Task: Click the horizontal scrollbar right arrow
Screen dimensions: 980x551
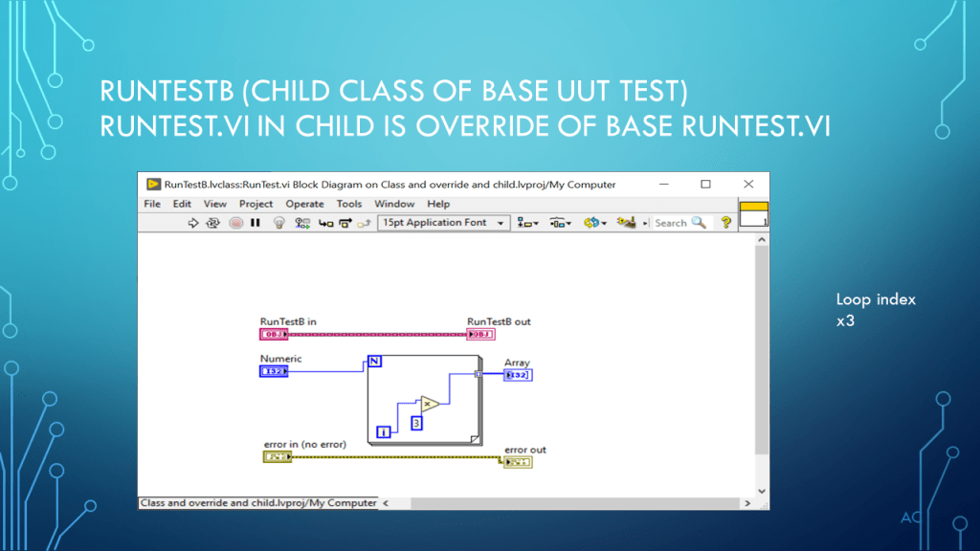Action: coord(745,503)
